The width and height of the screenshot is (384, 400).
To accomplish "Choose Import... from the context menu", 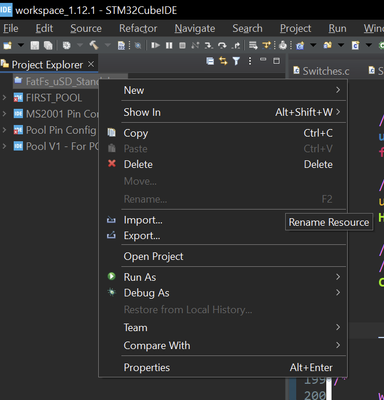I will pyautogui.click(x=223, y=220).
